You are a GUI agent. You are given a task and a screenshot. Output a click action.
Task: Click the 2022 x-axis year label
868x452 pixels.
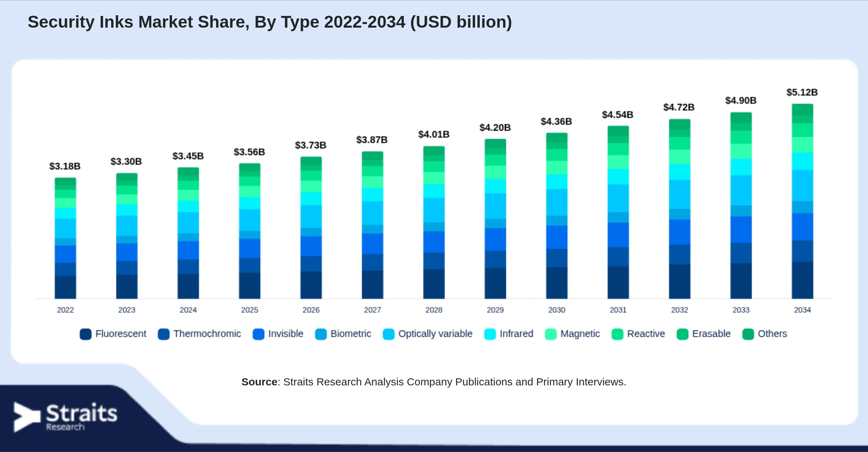click(x=66, y=310)
